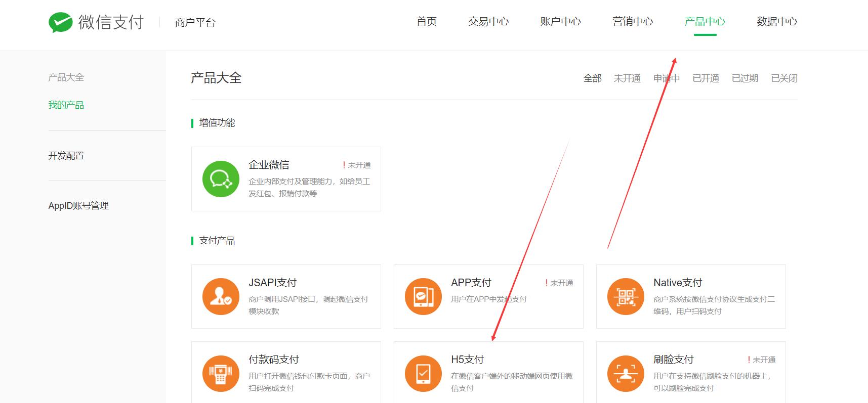Open 交易中心 navigation menu
The image size is (868, 403).
tap(488, 22)
